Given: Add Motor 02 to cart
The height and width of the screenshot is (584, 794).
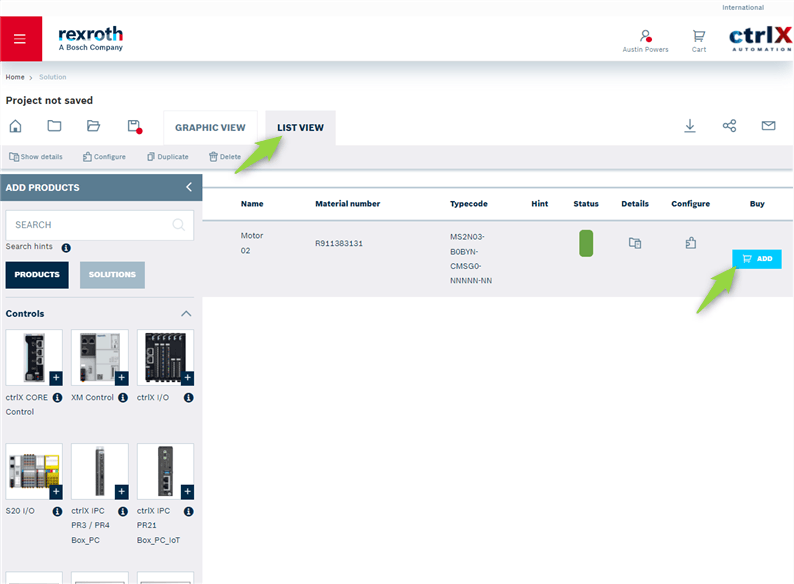Looking at the screenshot, I should point(757,259).
